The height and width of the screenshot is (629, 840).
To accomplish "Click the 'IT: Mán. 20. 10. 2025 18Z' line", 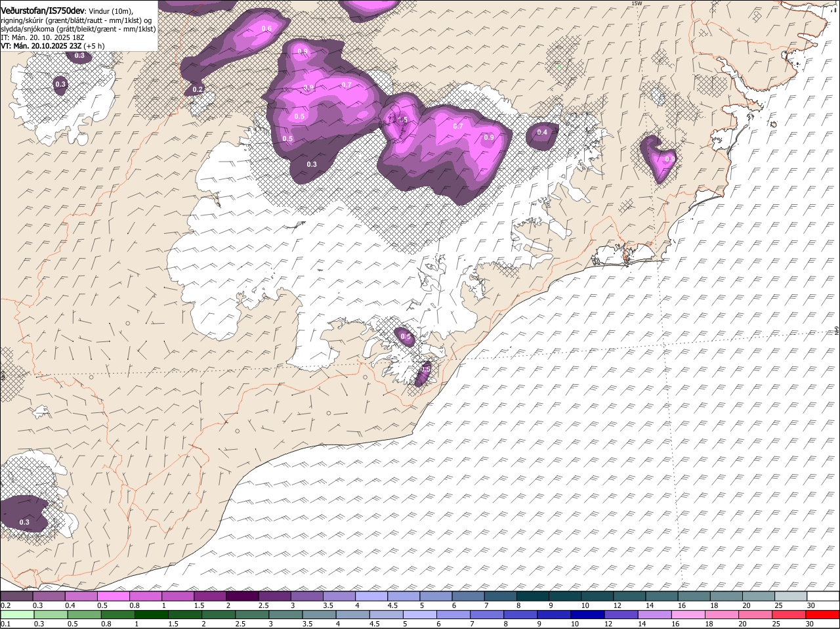I will tap(43, 37).
